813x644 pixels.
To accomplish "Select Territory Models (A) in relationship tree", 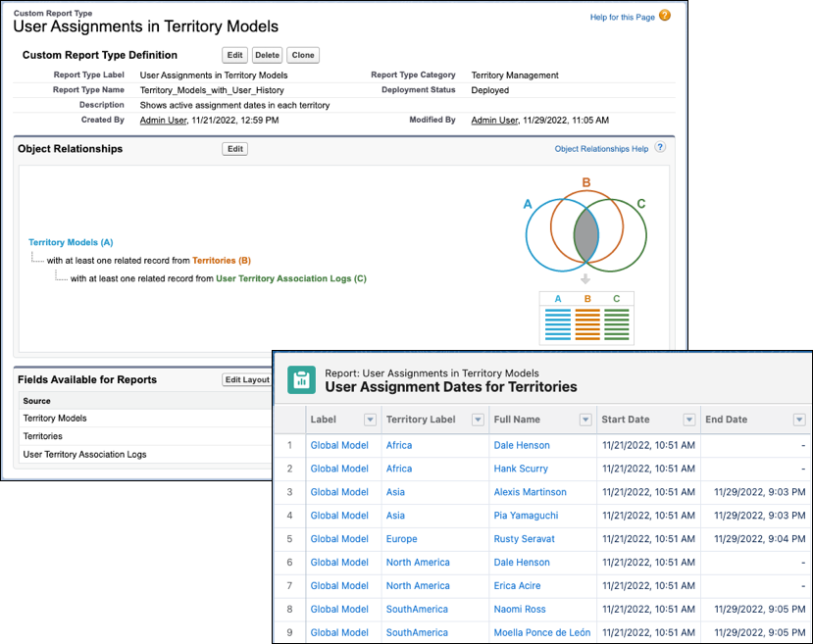I will tap(71, 242).
